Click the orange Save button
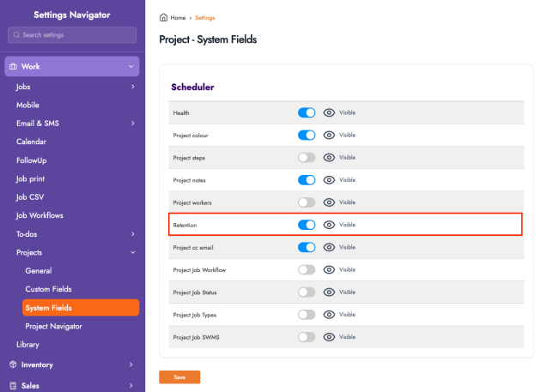Viewport: 541px width, 392px height. point(179,377)
